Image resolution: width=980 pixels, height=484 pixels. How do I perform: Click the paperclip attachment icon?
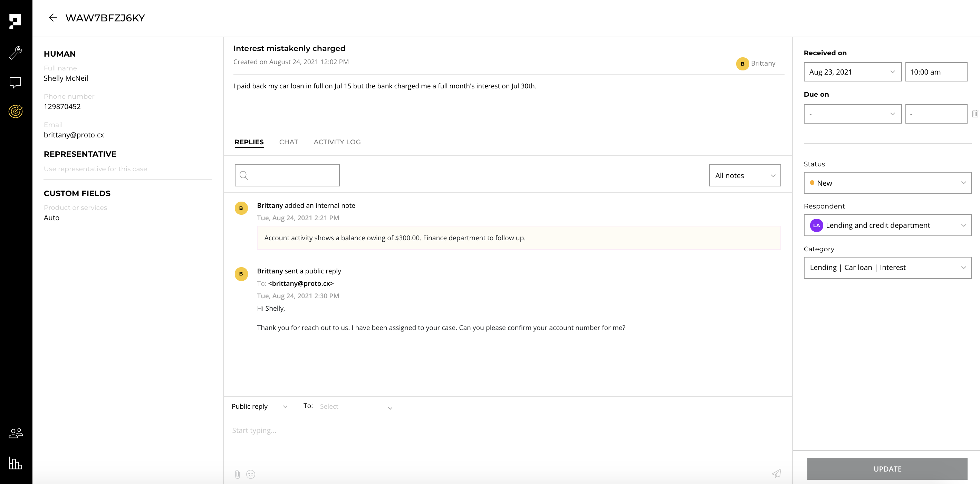coord(237,474)
